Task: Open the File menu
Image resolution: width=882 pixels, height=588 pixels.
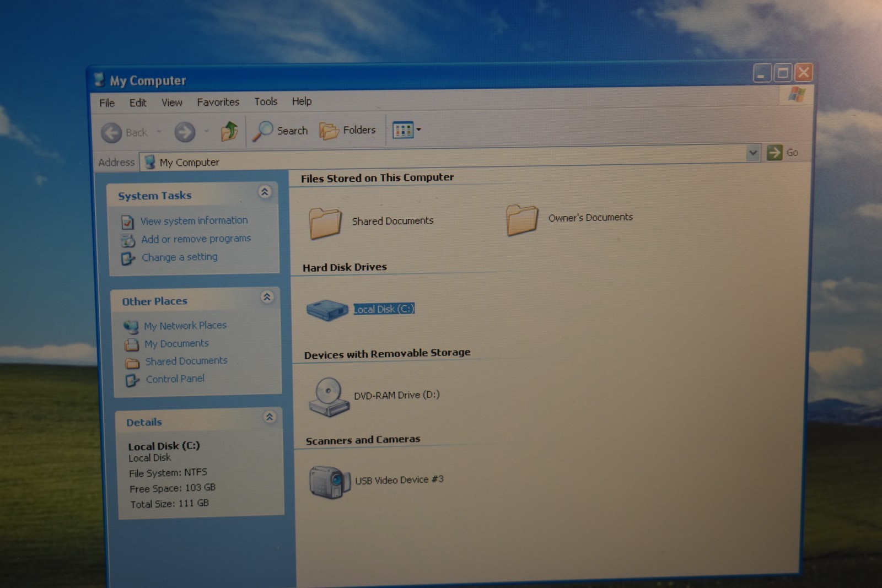Action: (x=107, y=103)
